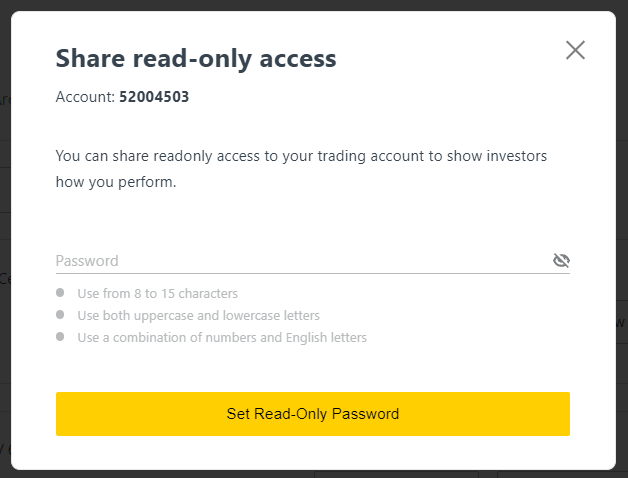The height and width of the screenshot is (478, 628).
Task: Click the bullet dot beside the uppercase and lowercase rule
Action: [61, 315]
